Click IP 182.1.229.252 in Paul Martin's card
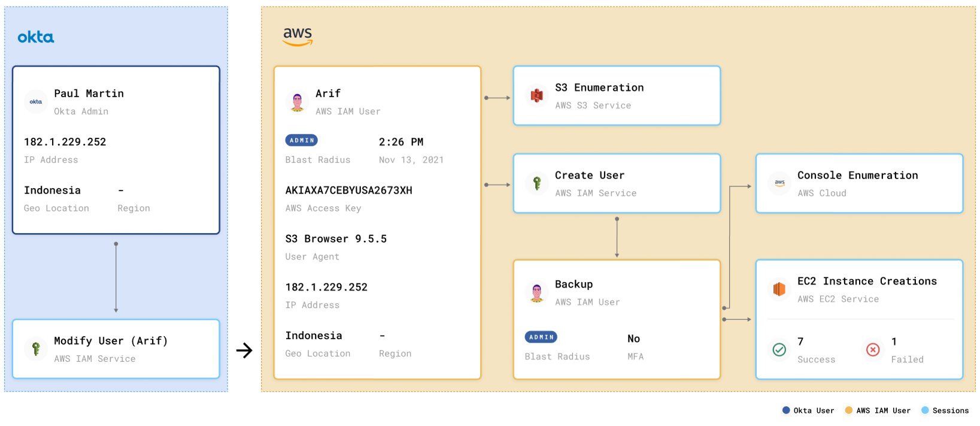 [x=65, y=142]
